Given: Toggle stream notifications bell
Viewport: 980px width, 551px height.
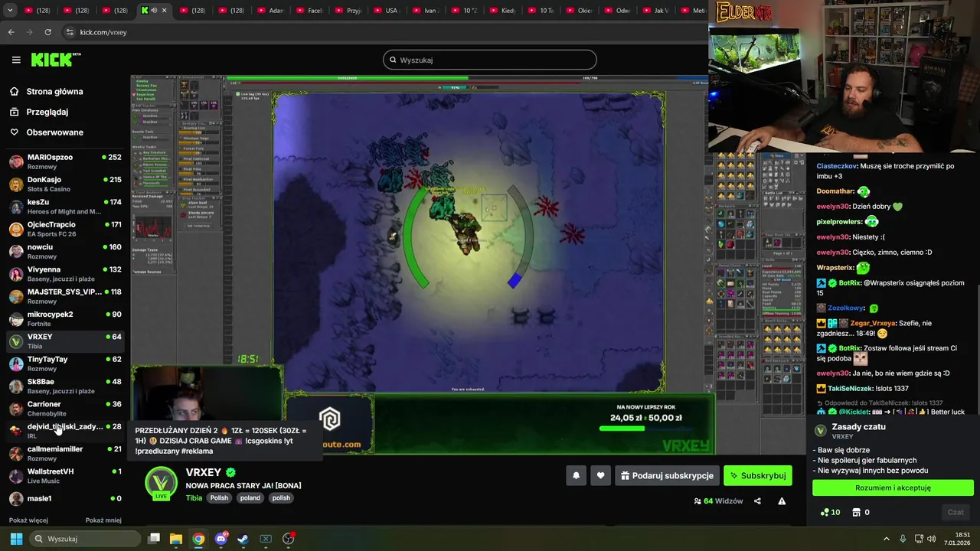Looking at the screenshot, I should [576, 476].
